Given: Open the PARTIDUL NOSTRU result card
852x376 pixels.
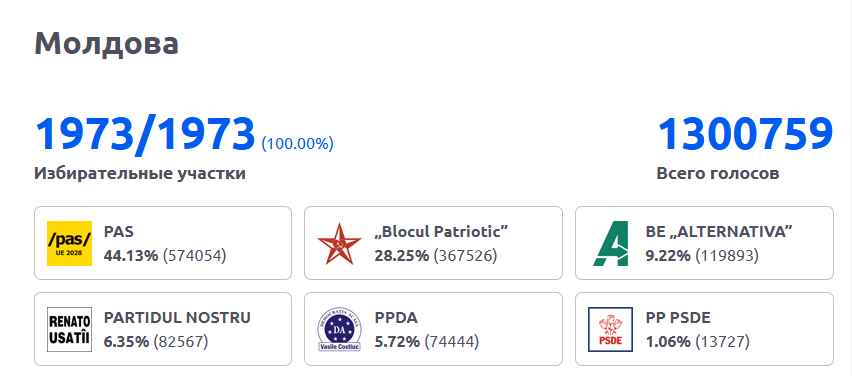Looking at the screenshot, I should [163, 329].
